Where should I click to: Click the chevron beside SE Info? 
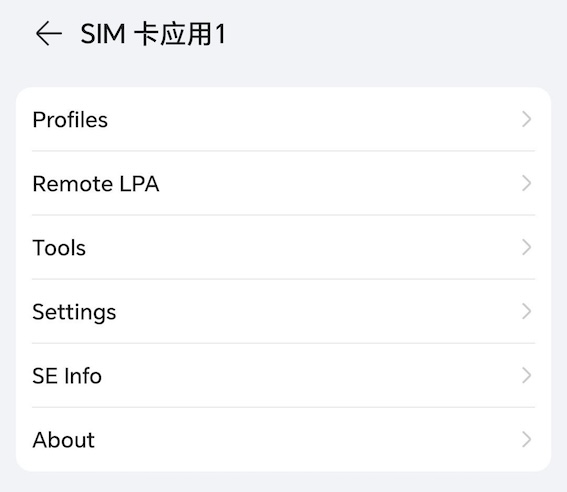tap(527, 375)
